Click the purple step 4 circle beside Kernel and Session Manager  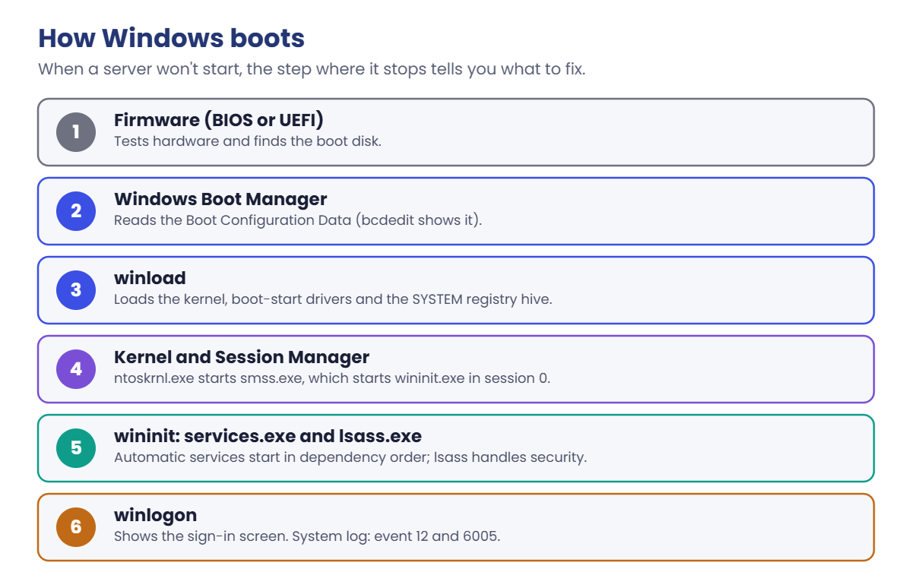tap(76, 369)
